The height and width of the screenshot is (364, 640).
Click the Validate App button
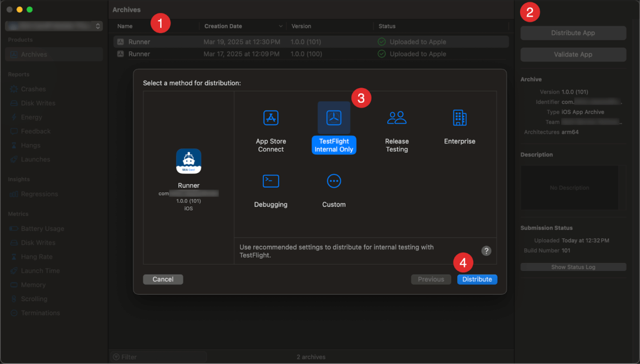[x=573, y=54]
